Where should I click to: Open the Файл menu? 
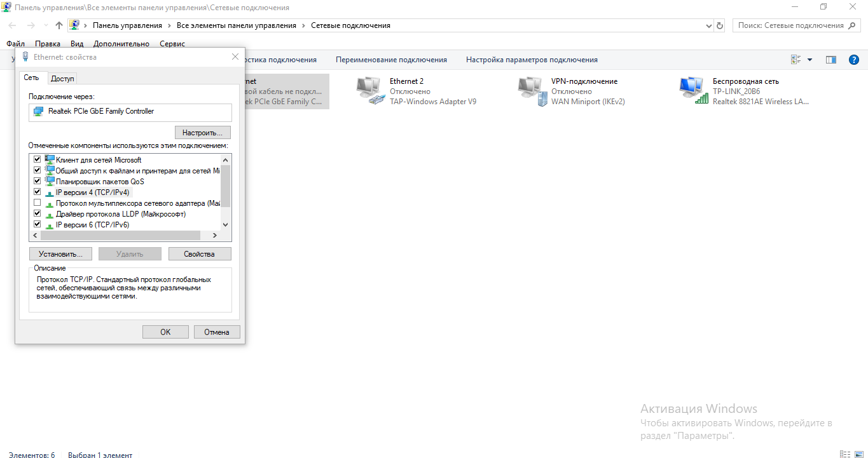[16, 44]
